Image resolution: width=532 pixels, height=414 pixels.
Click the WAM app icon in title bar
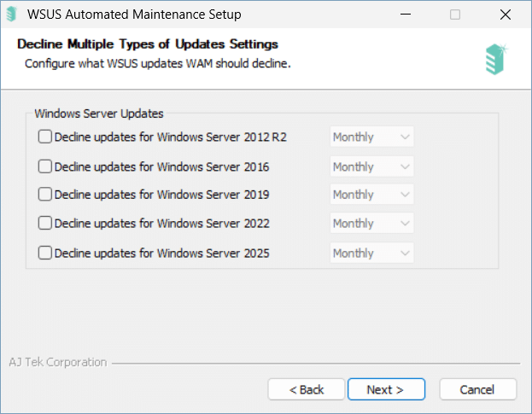[x=12, y=15]
